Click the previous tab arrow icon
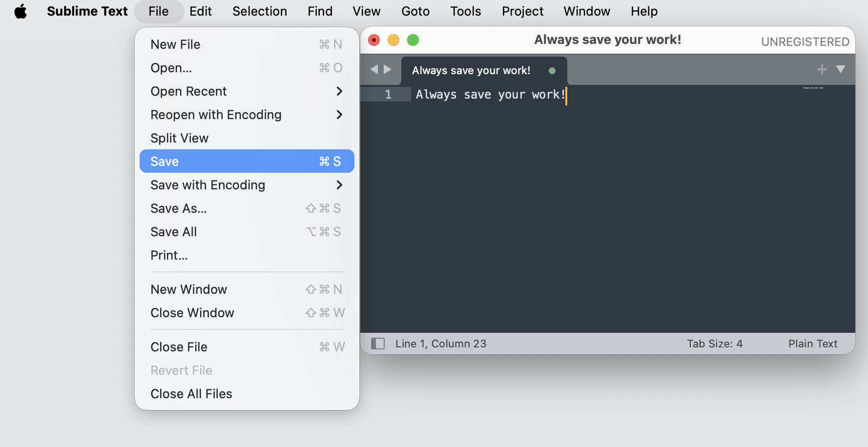Screen dimensions: 868x447 (374, 69)
